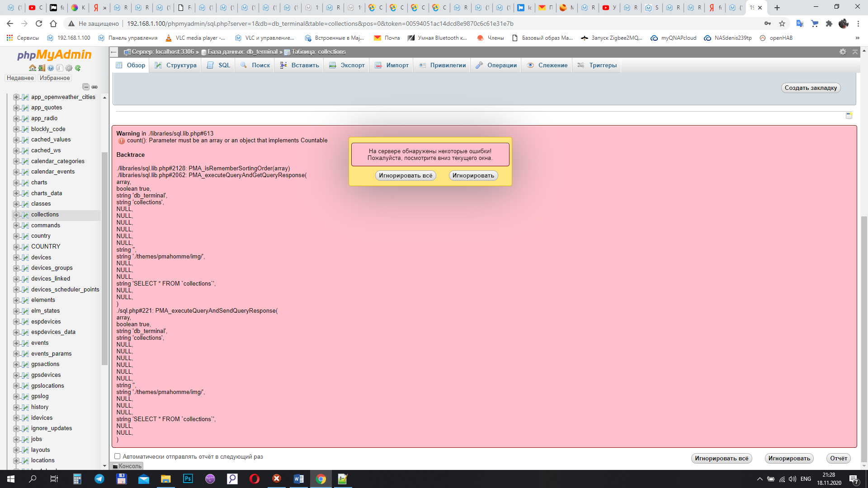The image size is (868, 488).
Task: Expand the devices table tree node
Action: click(x=16, y=258)
